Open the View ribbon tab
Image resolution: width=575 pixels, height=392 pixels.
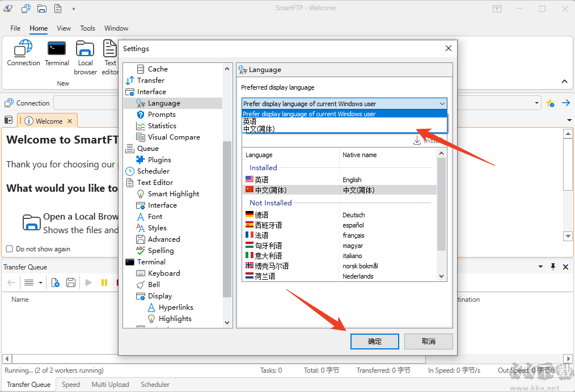click(64, 28)
